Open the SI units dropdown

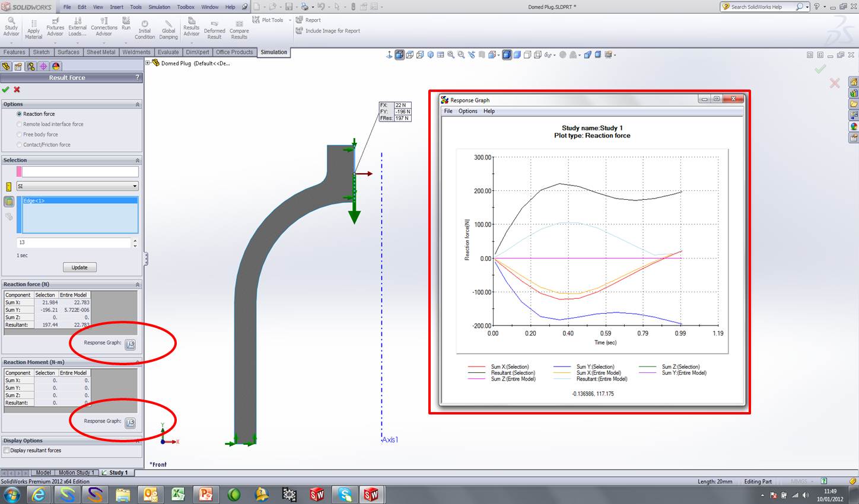[x=135, y=186]
